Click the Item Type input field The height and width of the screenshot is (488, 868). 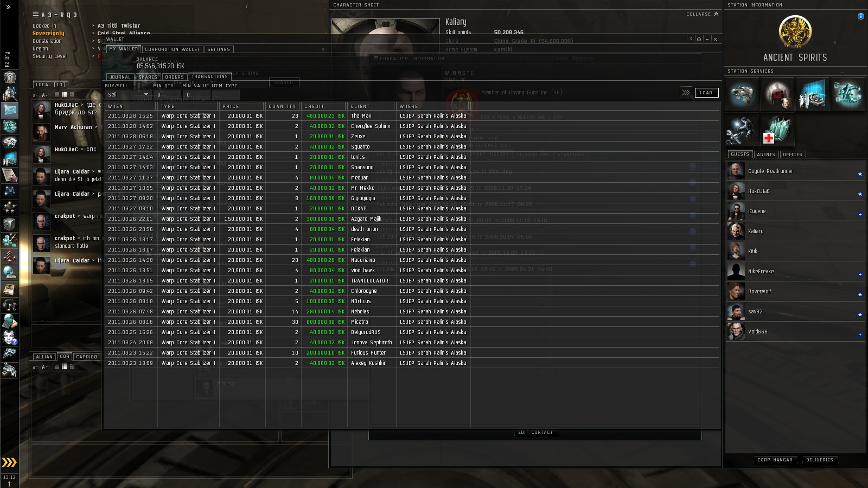click(x=225, y=94)
